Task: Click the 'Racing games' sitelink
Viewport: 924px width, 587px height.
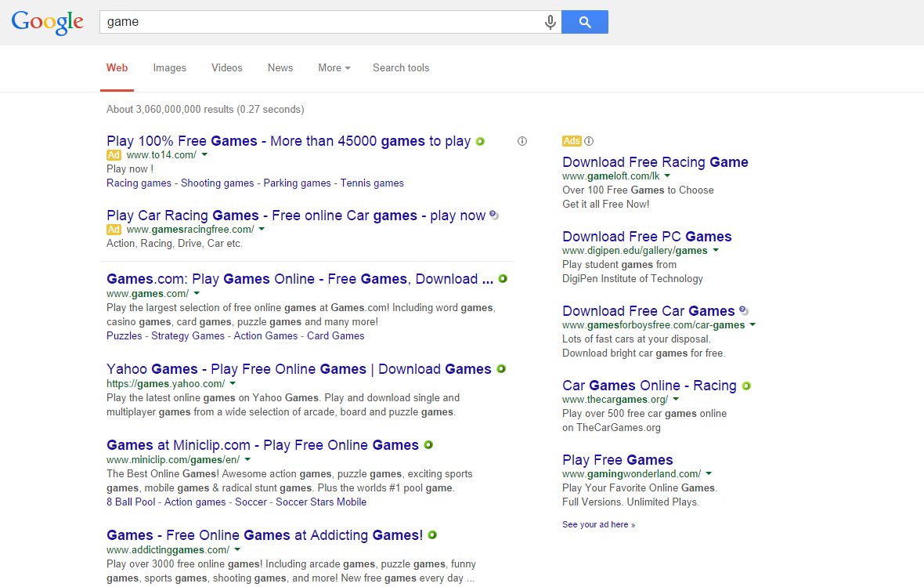Action: [139, 183]
